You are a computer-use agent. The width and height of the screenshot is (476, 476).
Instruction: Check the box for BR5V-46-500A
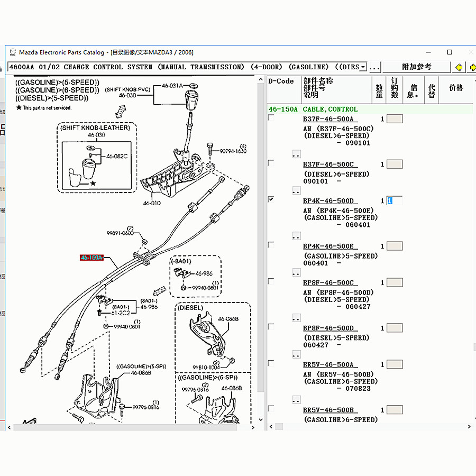[x=271, y=363]
